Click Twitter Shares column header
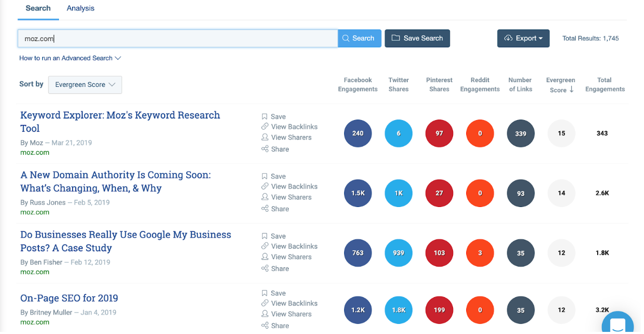 click(x=398, y=85)
